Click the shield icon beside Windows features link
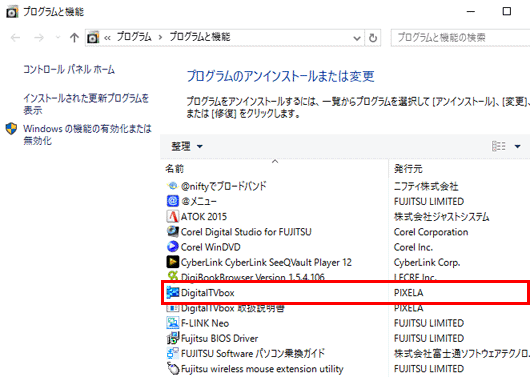The width and height of the screenshot is (530, 377). click(11, 129)
